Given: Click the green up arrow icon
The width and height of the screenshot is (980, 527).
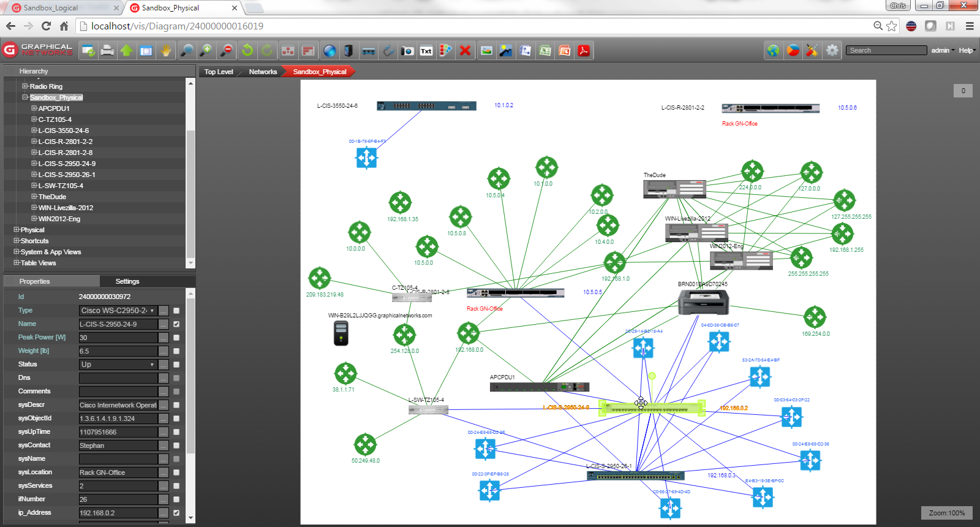Looking at the screenshot, I should pos(127,50).
